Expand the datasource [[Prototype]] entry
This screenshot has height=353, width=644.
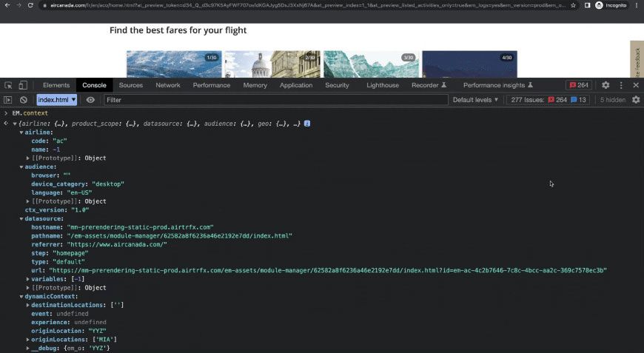click(28, 288)
